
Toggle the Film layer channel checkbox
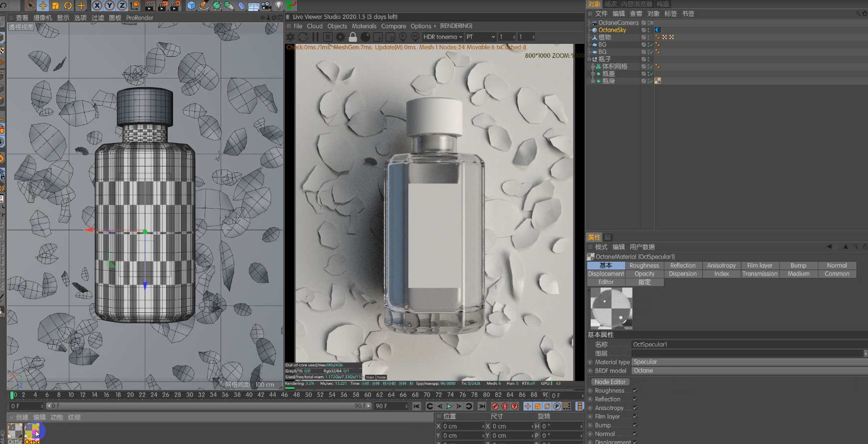tap(635, 417)
